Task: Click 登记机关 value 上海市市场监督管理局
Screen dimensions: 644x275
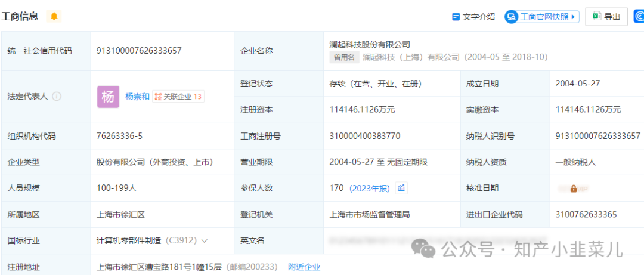Action: 369,214
